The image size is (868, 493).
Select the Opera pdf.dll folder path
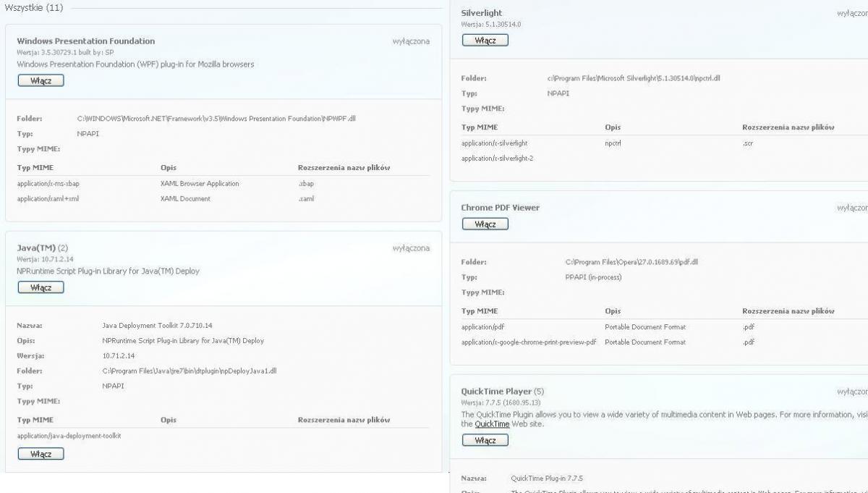click(x=631, y=262)
